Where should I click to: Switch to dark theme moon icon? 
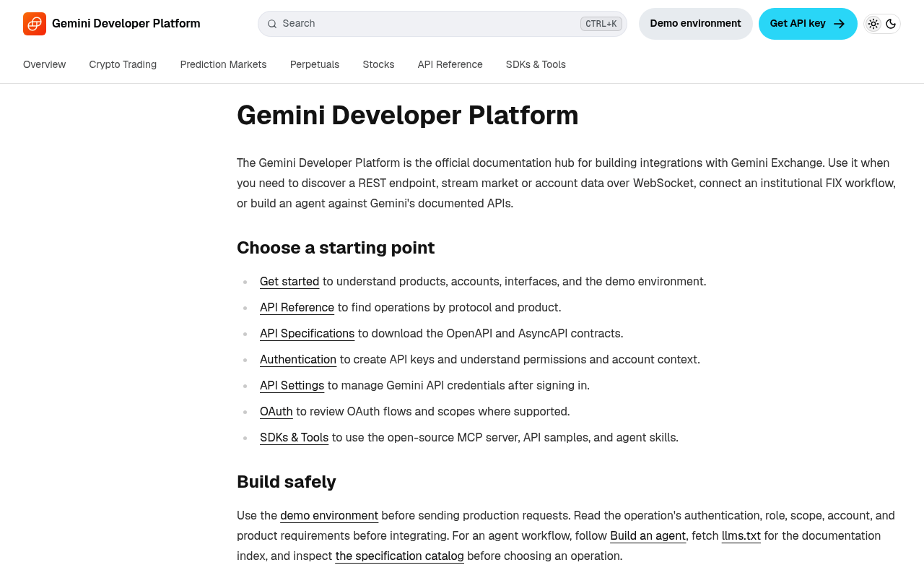pos(891,24)
